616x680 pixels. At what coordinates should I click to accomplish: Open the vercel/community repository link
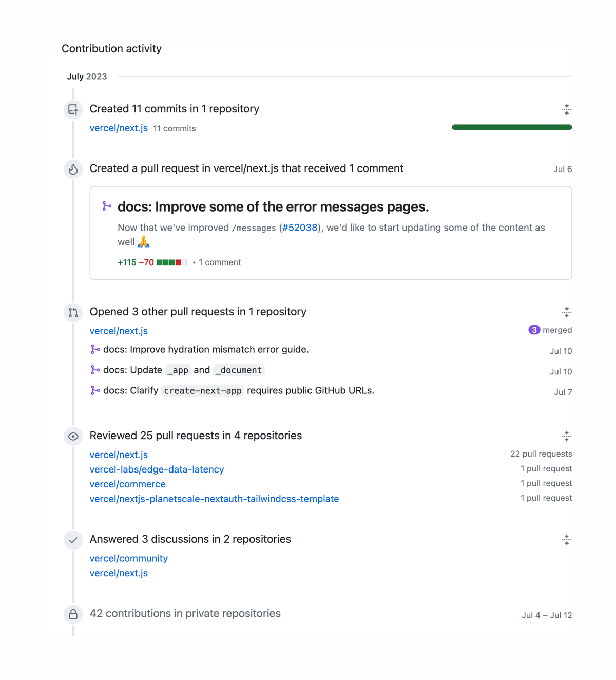coord(129,558)
